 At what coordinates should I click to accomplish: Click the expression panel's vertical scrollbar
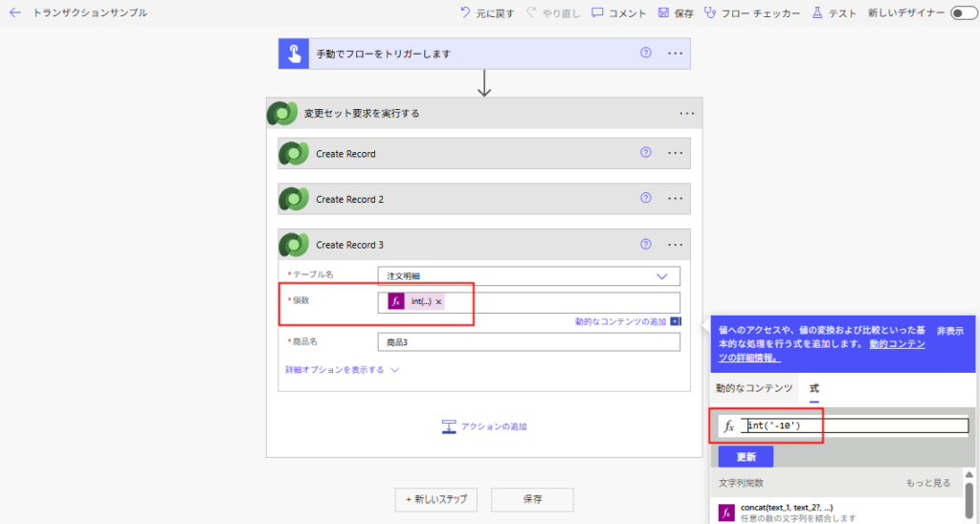pos(969,499)
